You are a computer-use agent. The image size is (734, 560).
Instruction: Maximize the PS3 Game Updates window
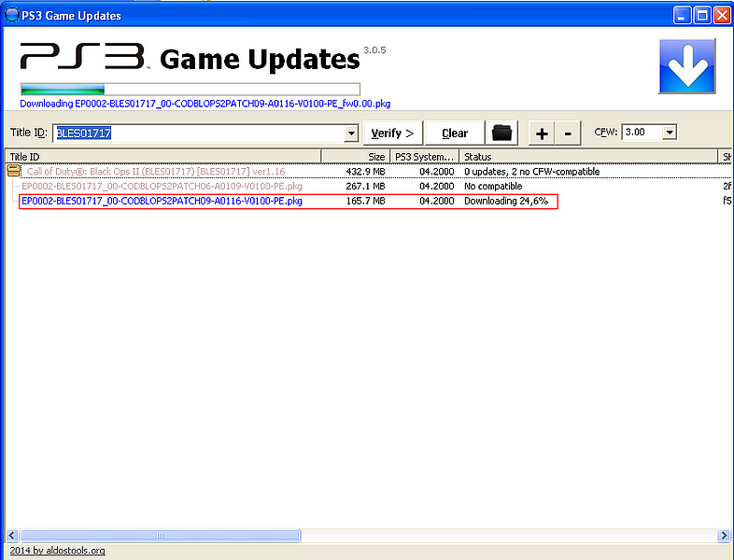point(702,16)
